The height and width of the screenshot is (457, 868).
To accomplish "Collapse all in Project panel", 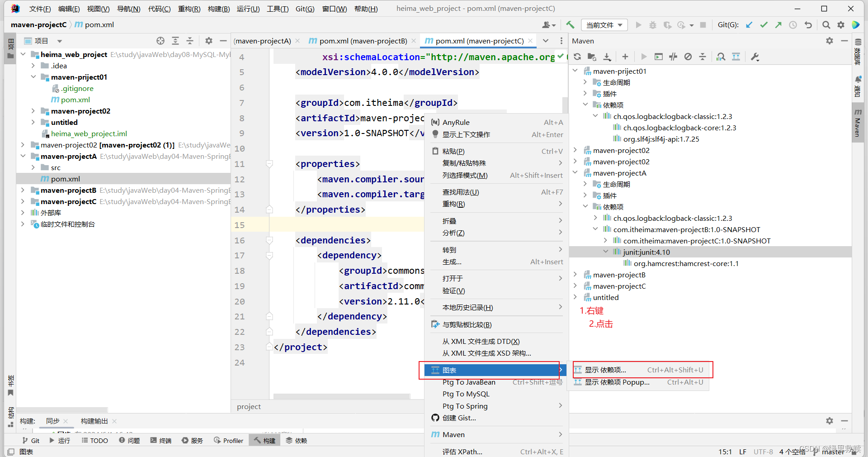I will coord(190,41).
